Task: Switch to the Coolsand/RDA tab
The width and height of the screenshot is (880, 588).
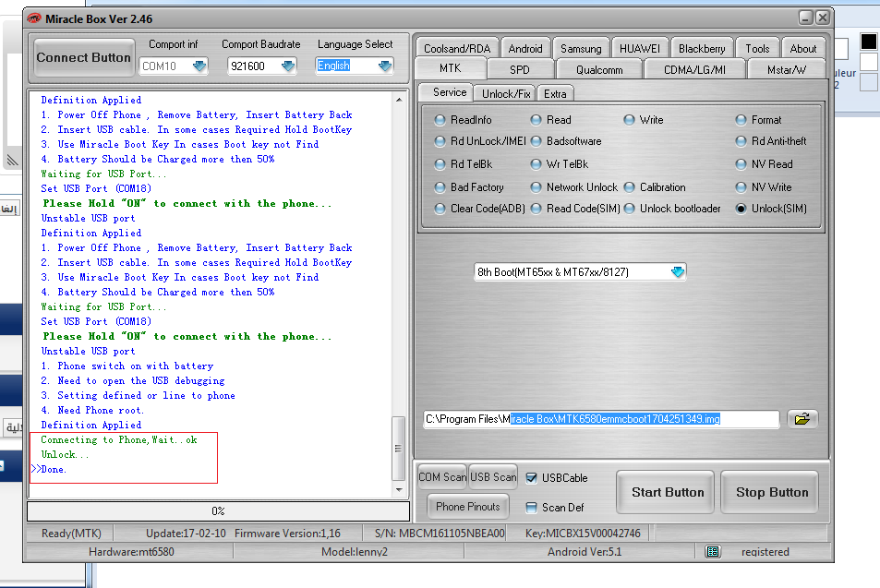Action: click(x=457, y=48)
